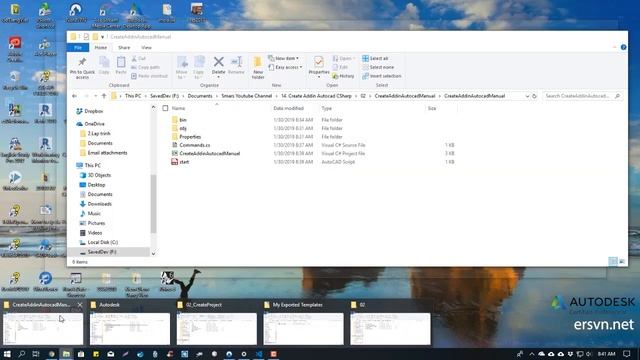
Task: Open New item dropdown in ribbon
Action: (x=284, y=58)
